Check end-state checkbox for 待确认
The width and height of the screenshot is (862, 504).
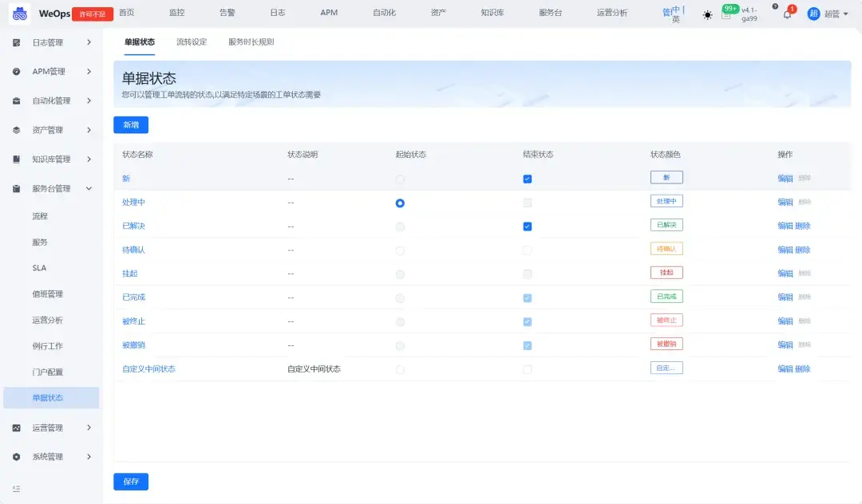coord(528,250)
